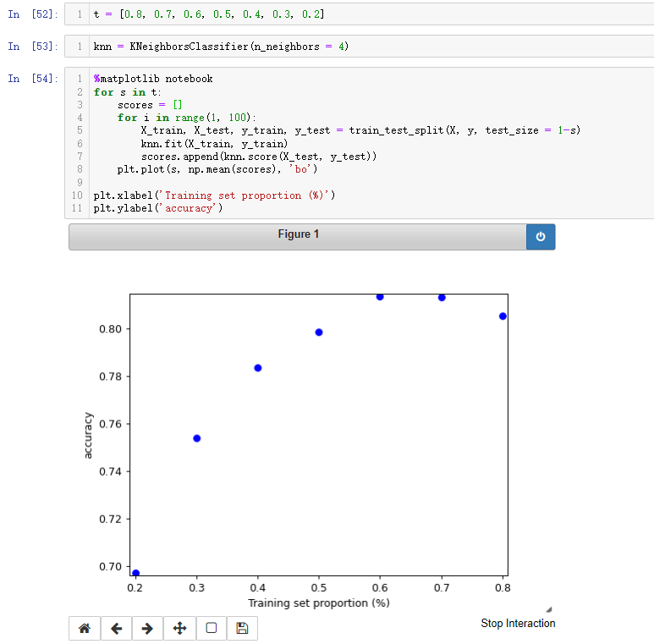
Task: Click the 0.74 y-axis tick label
Action: [111, 471]
